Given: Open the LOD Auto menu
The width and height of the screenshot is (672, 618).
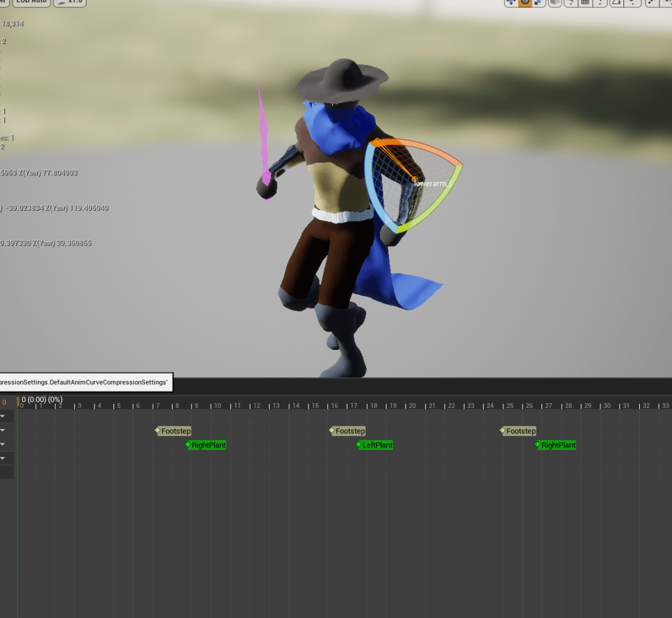Looking at the screenshot, I should point(31,3).
